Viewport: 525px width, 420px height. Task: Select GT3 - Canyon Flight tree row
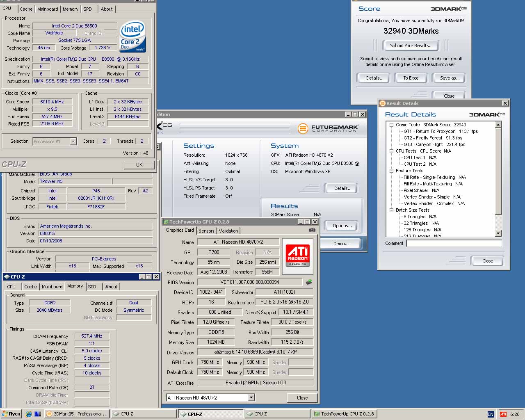(x=434, y=144)
